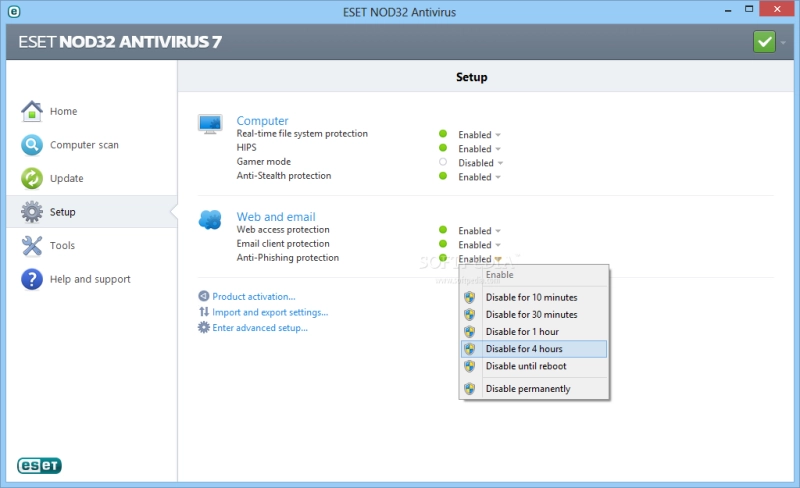Click shield icon beside Disable for 30 minutes
This screenshot has height=488, width=800.
469,314
